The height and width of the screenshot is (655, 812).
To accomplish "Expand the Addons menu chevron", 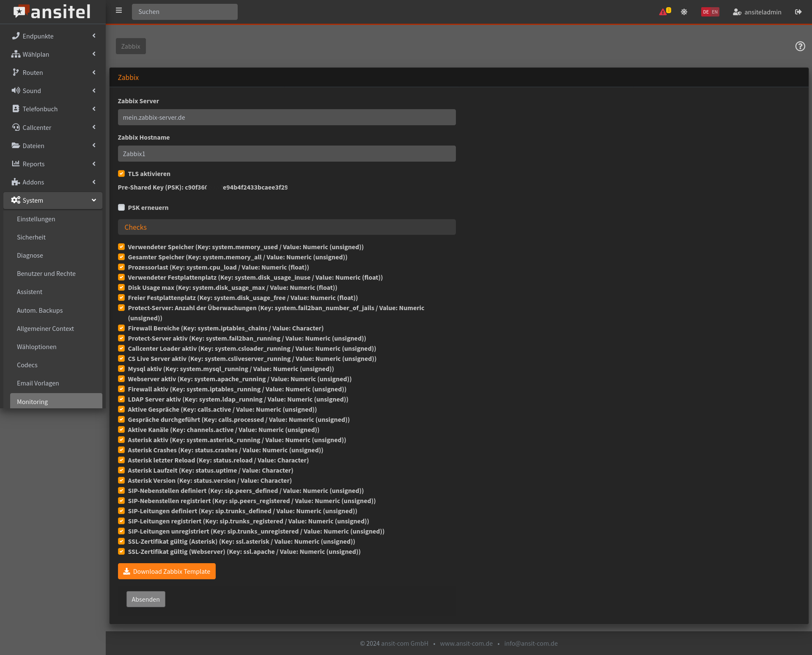I will [x=94, y=182].
